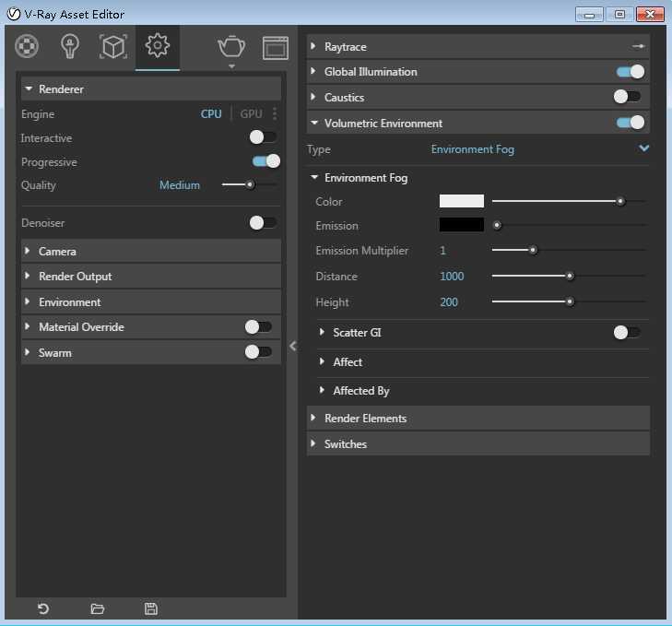Click the load settings folder icon
The width and height of the screenshot is (672, 626).
pos(98,608)
